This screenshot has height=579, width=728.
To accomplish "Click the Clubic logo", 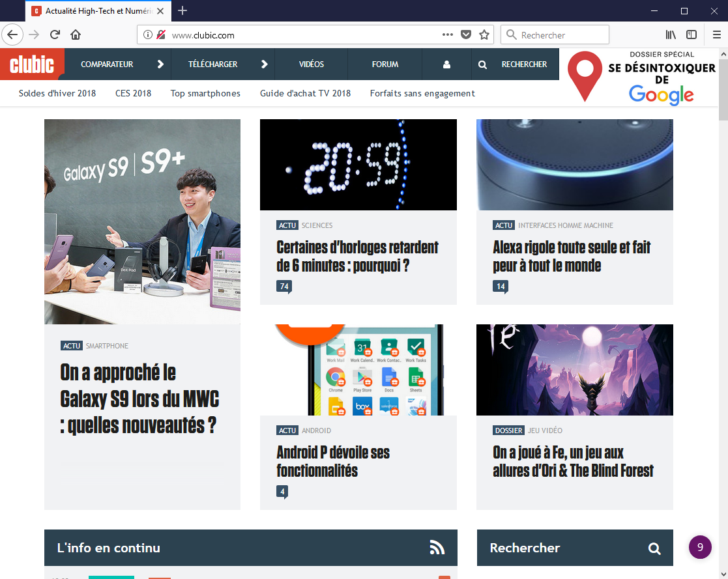I will coord(32,64).
